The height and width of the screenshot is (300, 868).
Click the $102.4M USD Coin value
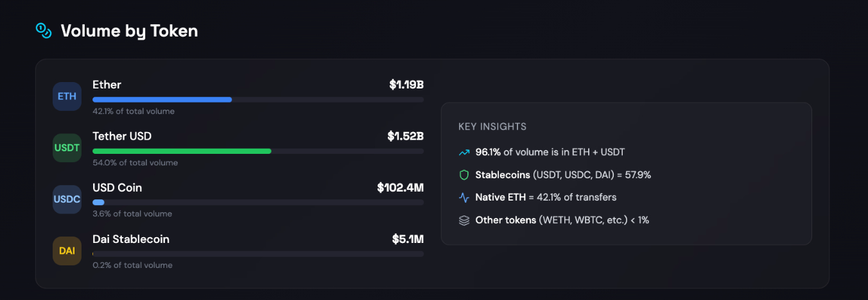[400, 188]
